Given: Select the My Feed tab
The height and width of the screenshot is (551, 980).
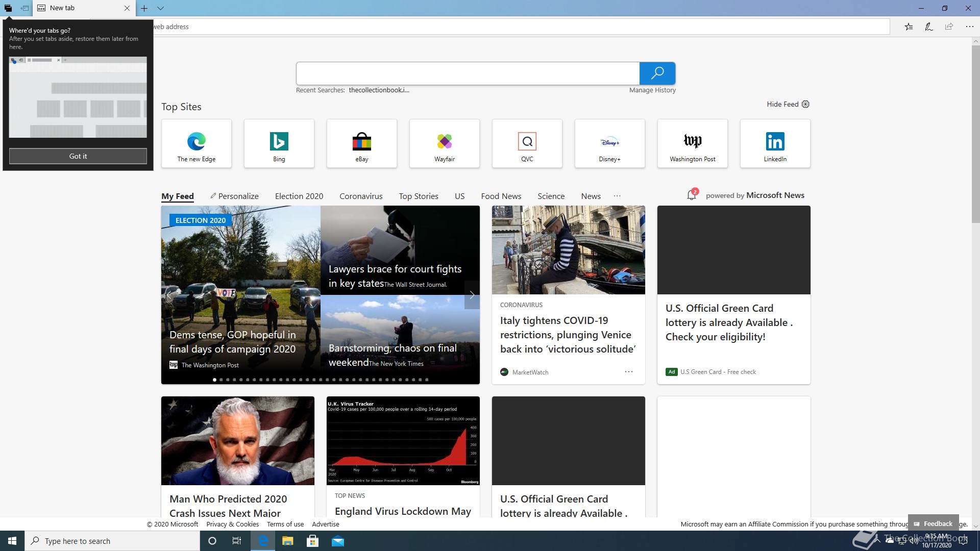Looking at the screenshot, I should pyautogui.click(x=178, y=196).
